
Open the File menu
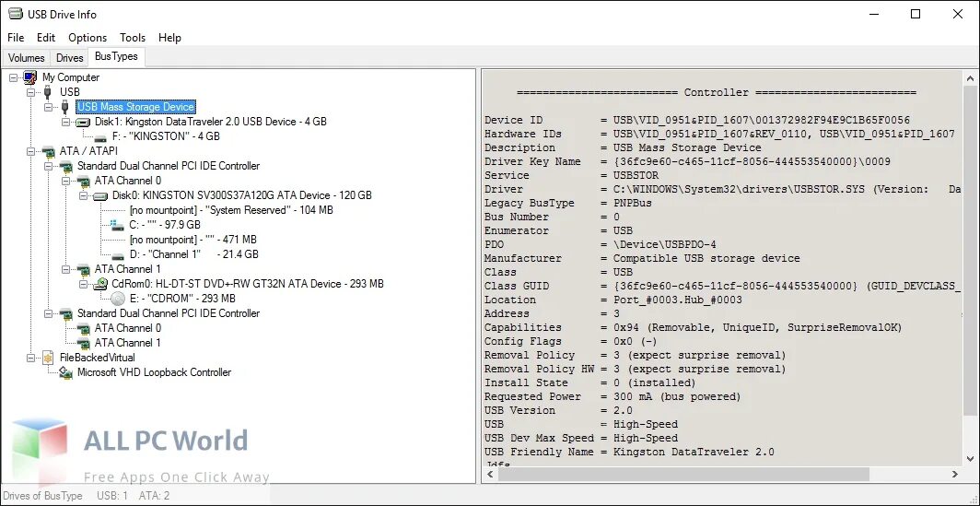[x=16, y=38]
